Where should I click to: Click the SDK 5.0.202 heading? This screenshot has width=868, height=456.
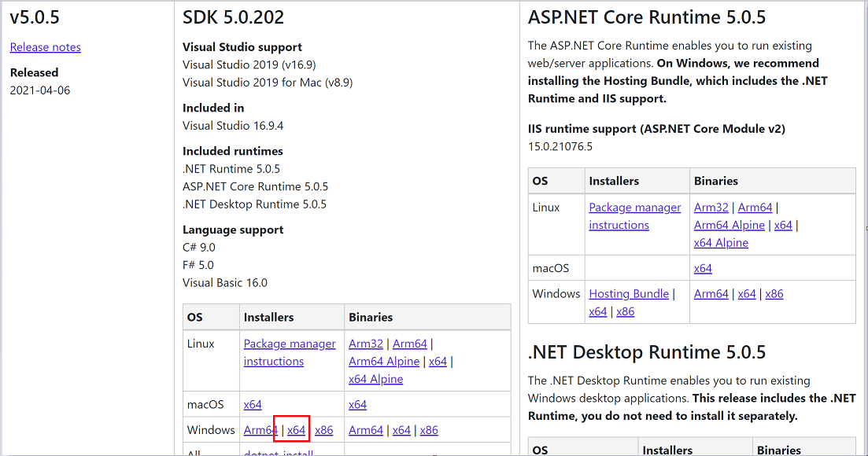[x=233, y=17]
